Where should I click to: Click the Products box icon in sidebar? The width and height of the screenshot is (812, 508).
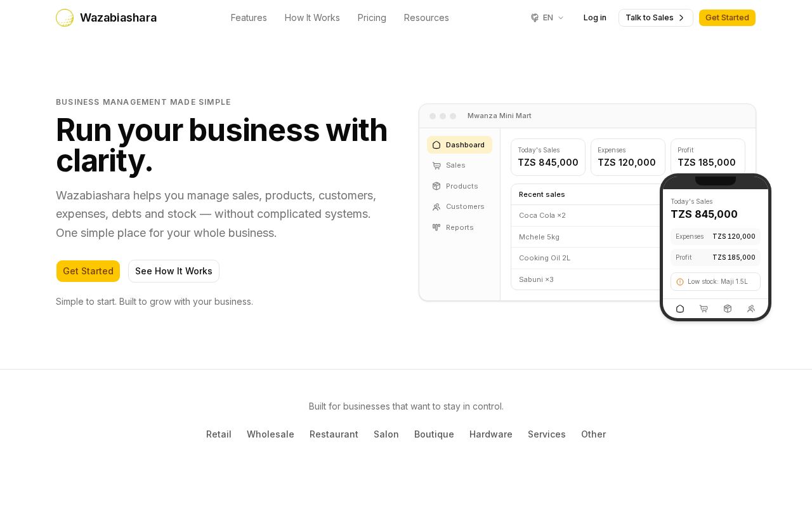[x=436, y=186]
